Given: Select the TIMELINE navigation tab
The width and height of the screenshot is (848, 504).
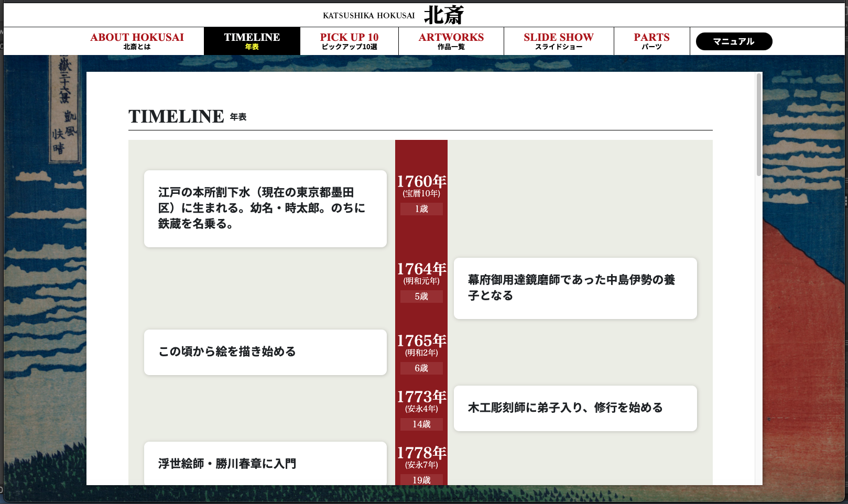Looking at the screenshot, I should click(252, 41).
